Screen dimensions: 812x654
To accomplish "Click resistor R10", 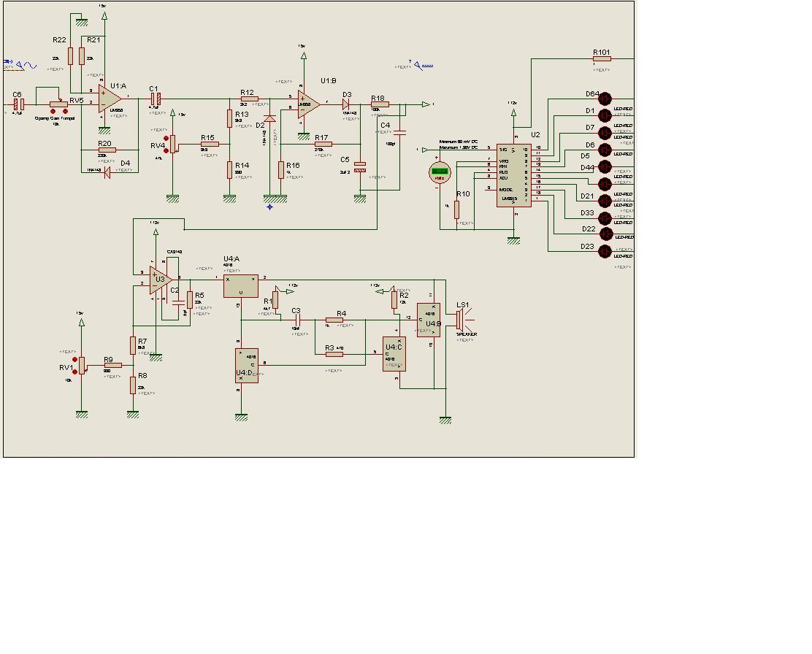I will coord(457,209).
